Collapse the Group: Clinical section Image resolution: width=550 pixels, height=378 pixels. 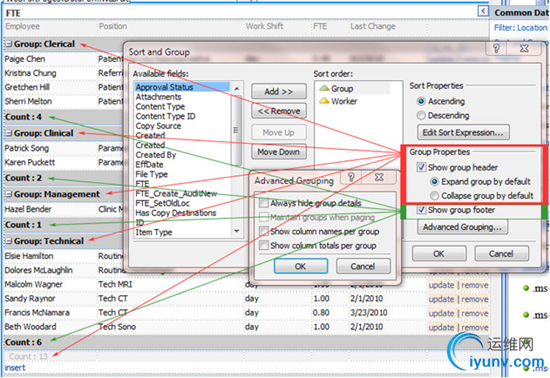[x=9, y=133]
